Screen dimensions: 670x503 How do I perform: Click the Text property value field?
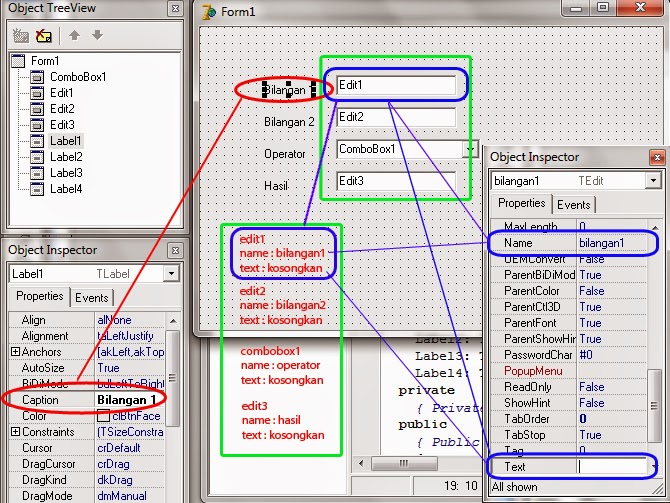[x=612, y=467]
